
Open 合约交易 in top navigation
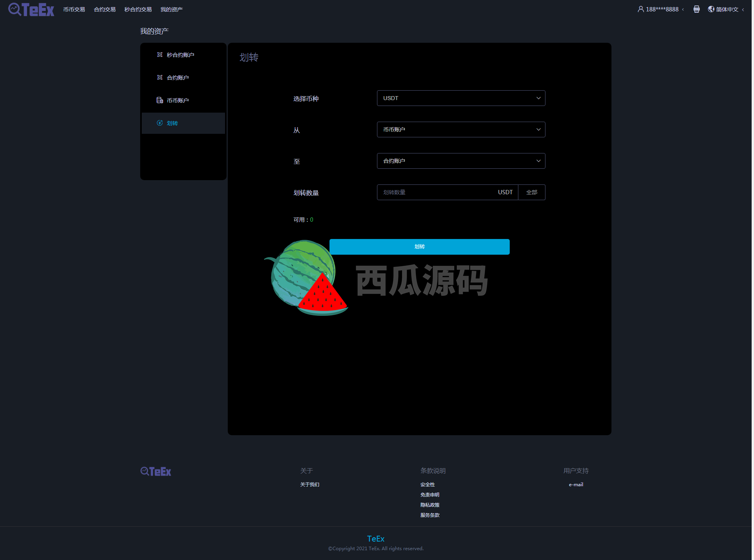(105, 9)
